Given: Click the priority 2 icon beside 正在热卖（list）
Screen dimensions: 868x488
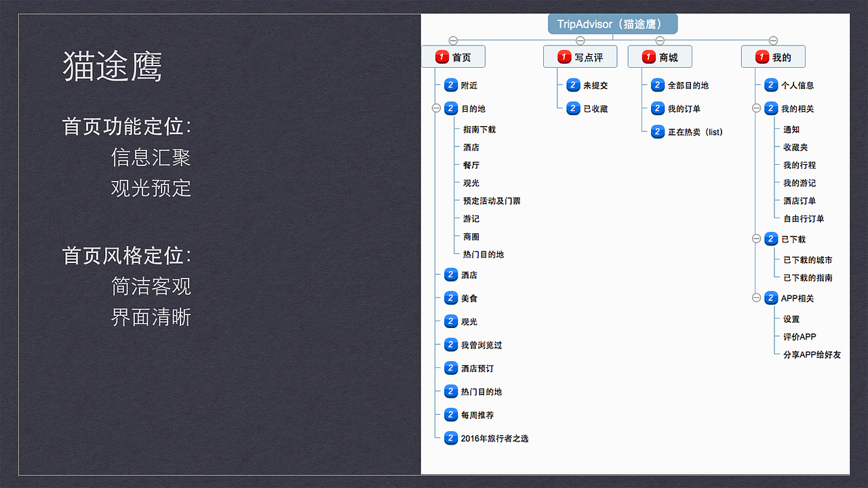Looking at the screenshot, I should tap(658, 132).
